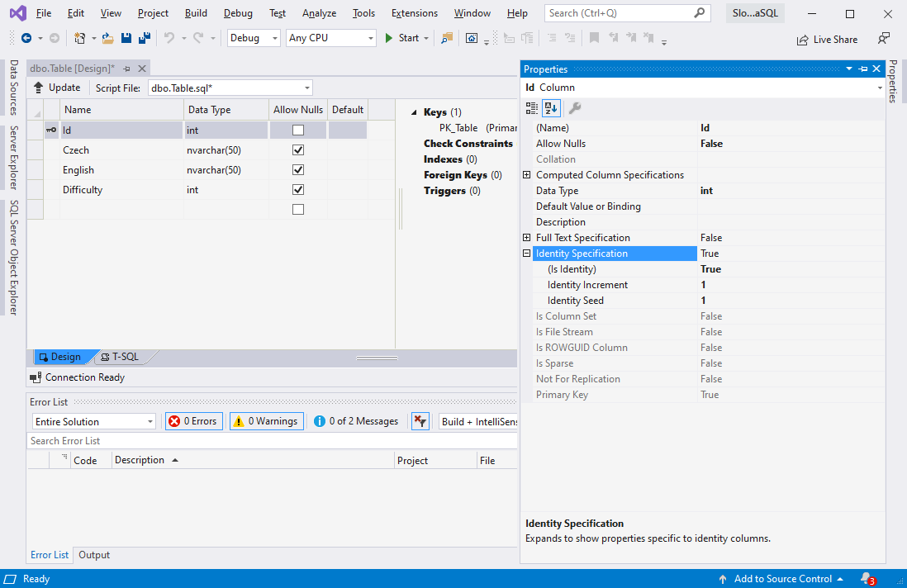Click the Send Feedback icon
Screen dimensions: 907x588
(883, 39)
